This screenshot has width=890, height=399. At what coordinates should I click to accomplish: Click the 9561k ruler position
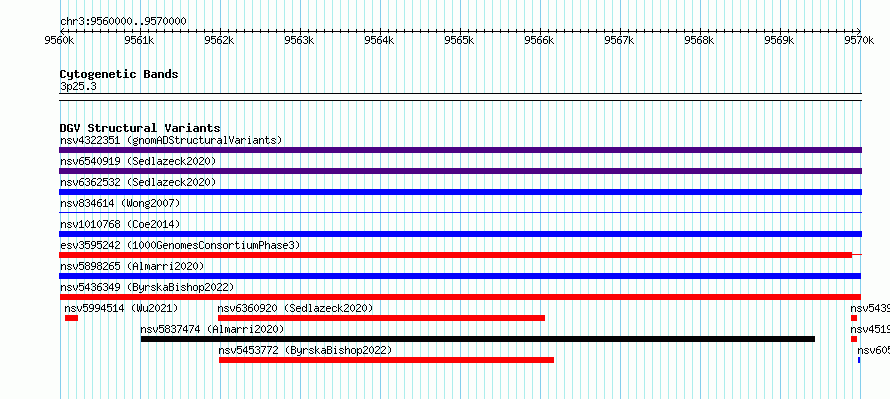140,40
